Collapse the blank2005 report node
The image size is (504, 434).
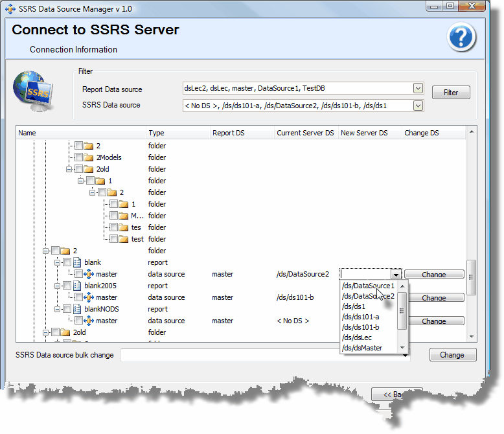coord(57,286)
